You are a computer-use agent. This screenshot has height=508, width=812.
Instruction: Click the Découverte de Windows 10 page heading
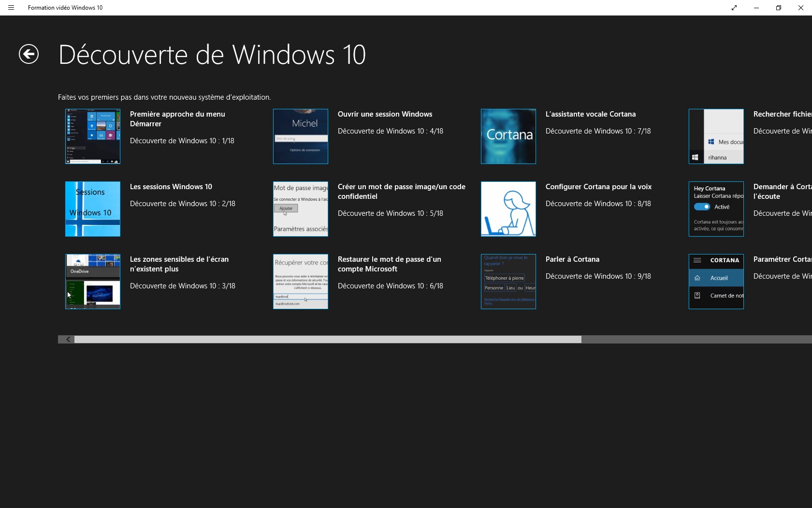[x=212, y=55]
